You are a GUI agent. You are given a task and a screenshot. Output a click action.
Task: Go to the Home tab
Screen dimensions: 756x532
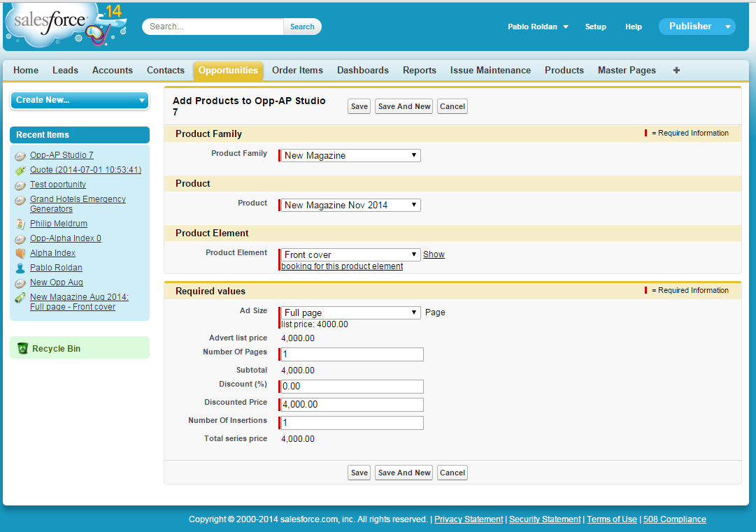[26, 71]
